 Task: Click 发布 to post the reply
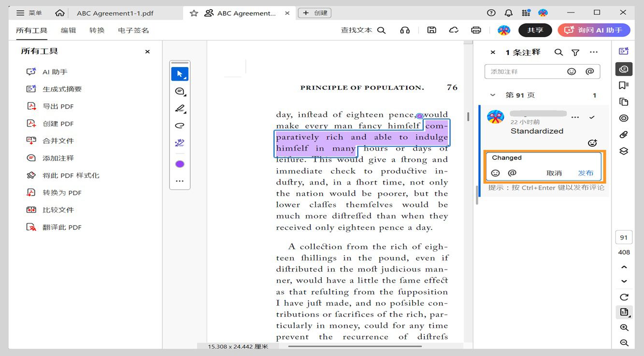click(x=586, y=173)
